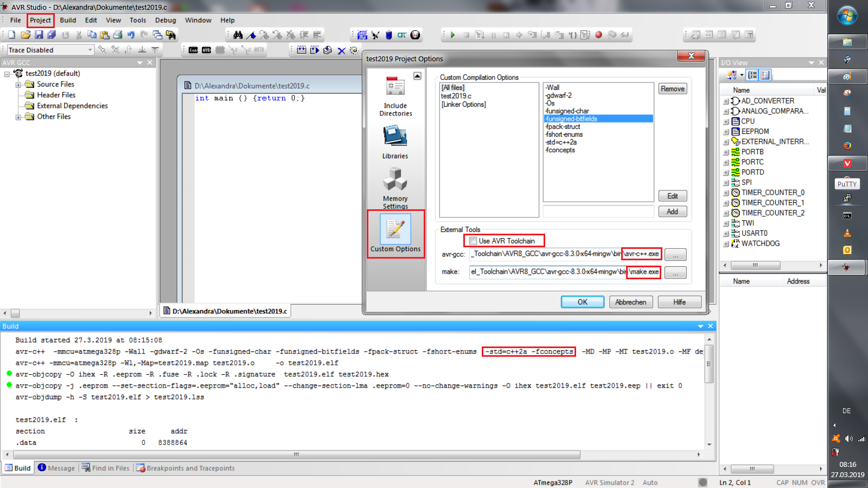This screenshot has width=868, height=488.
Task: Expand the PORTB register node
Action: pyautogui.click(x=726, y=152)
